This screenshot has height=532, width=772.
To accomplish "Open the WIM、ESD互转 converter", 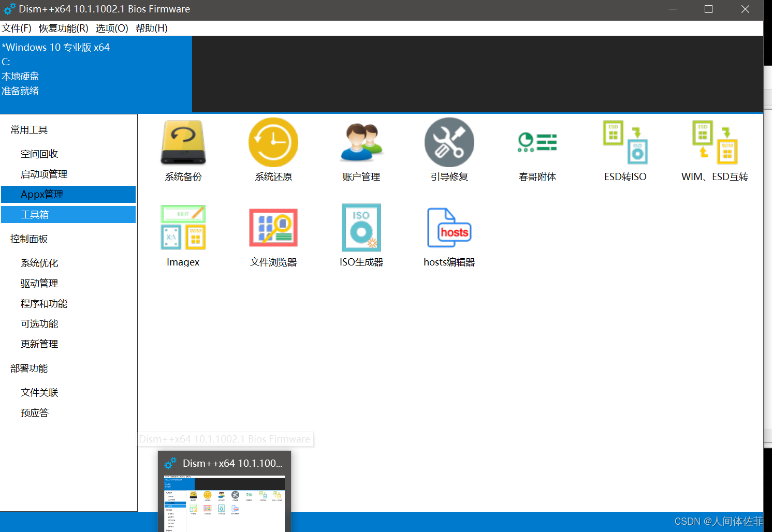I will [715, 150].
